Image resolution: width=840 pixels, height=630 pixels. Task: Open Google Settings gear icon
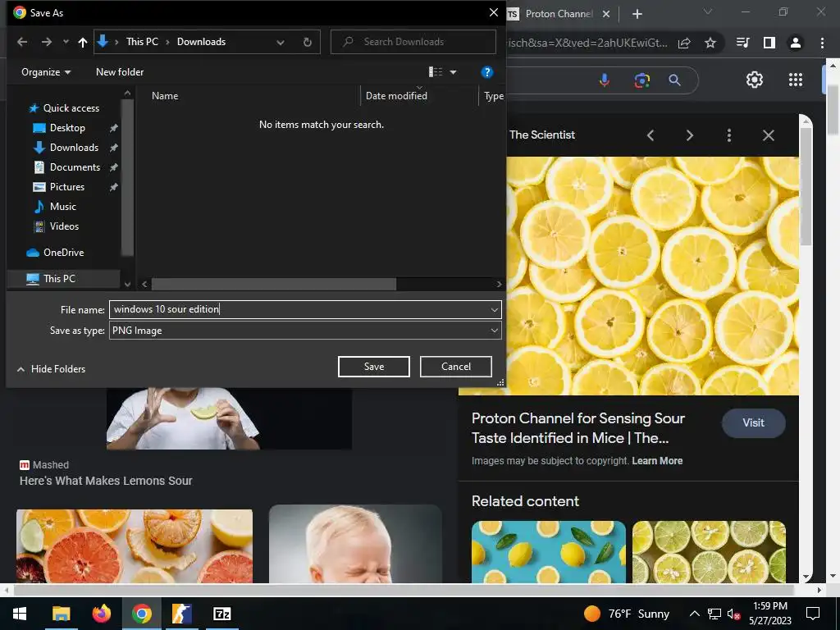click(754, 80)
